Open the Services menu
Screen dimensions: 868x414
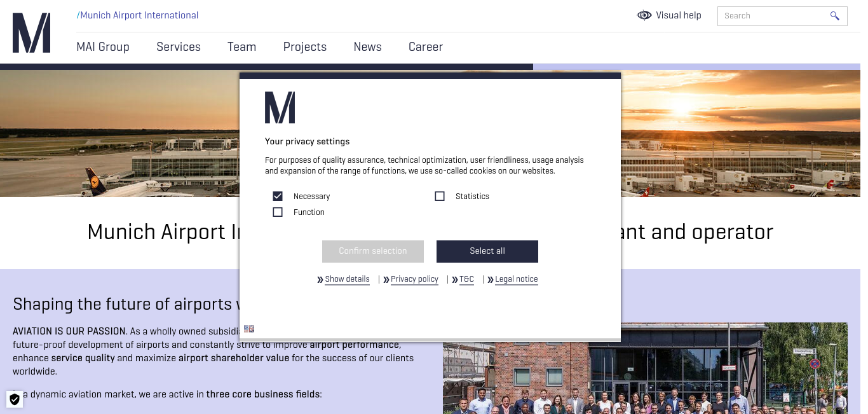tap(179, 47)
